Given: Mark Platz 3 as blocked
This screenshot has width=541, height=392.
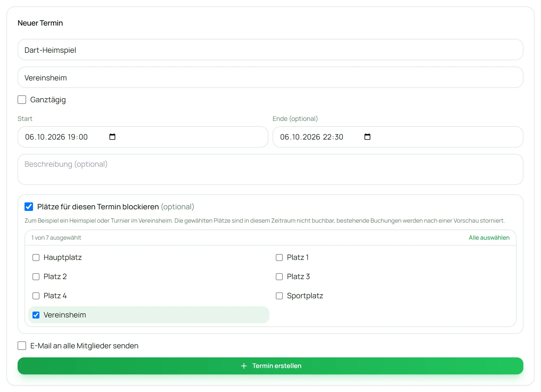Looking at the screenshot, I should pos(279,277).
